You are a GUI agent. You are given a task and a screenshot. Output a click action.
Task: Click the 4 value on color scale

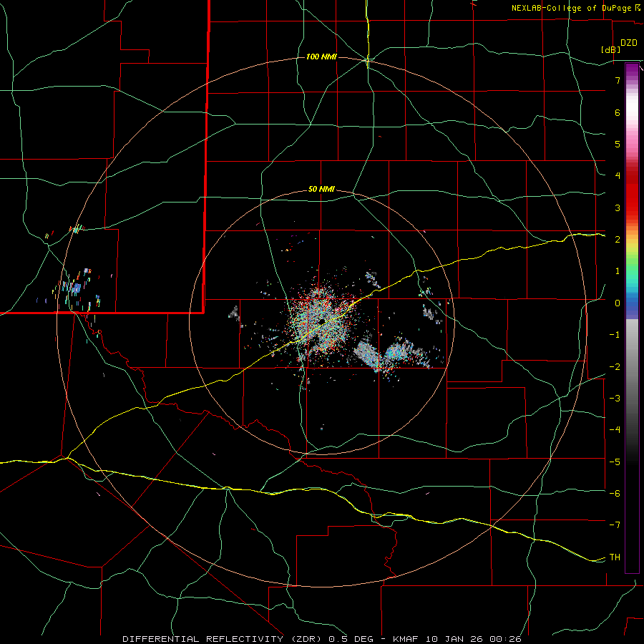pyautogui.click(x=618, y=176)
